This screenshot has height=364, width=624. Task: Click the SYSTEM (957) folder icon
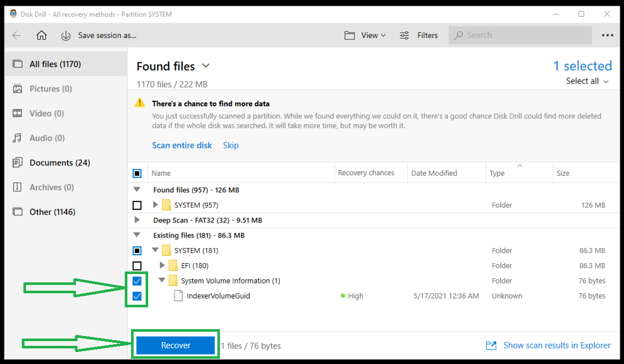166,205
